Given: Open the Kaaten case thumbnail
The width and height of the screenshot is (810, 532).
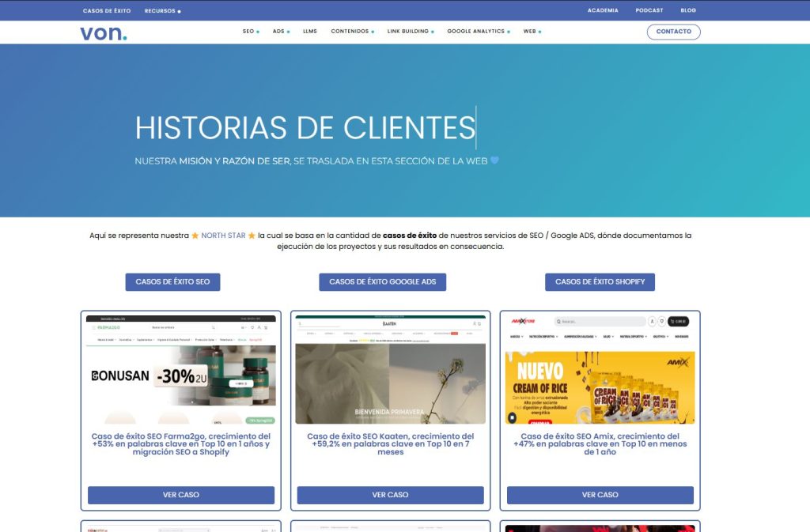Looking at the screenshot, I should point(390,369).
